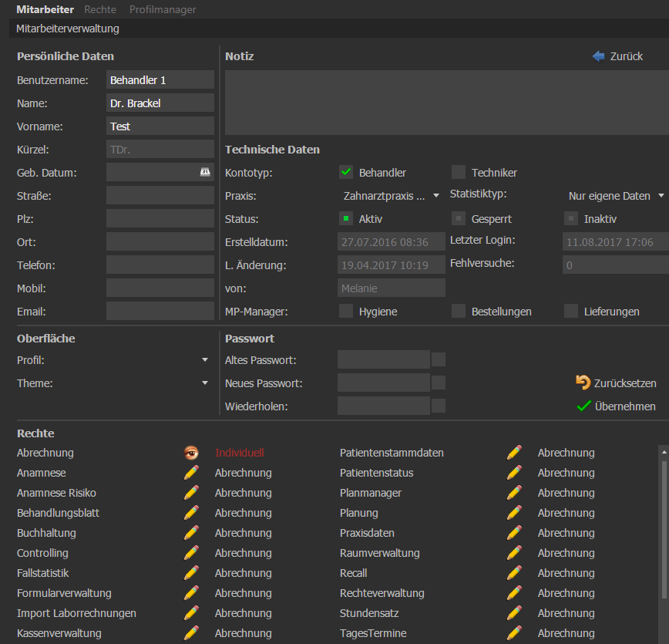Click the pencil icon for Import Laborrechnungen
The width and height of the screenshot is (669, 644).
[x=191, y=613]
